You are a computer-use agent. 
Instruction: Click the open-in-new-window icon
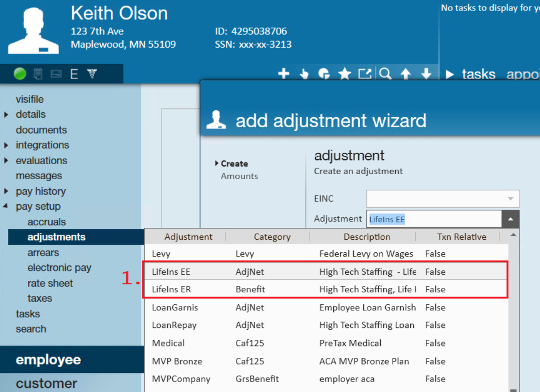tap(365, 74)
